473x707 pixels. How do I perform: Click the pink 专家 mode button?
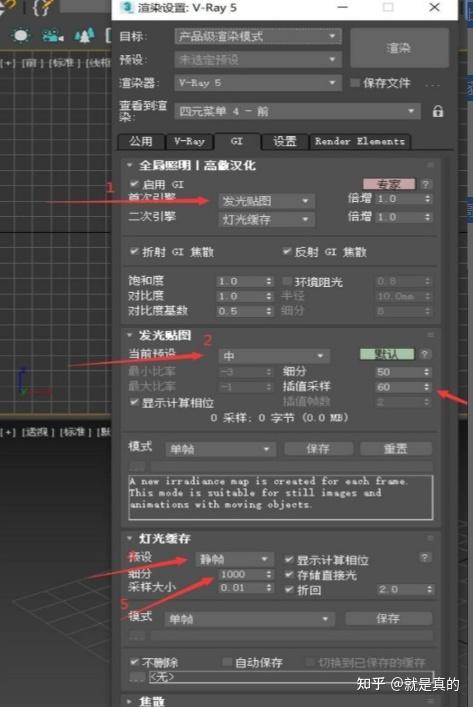pos(389,184)
